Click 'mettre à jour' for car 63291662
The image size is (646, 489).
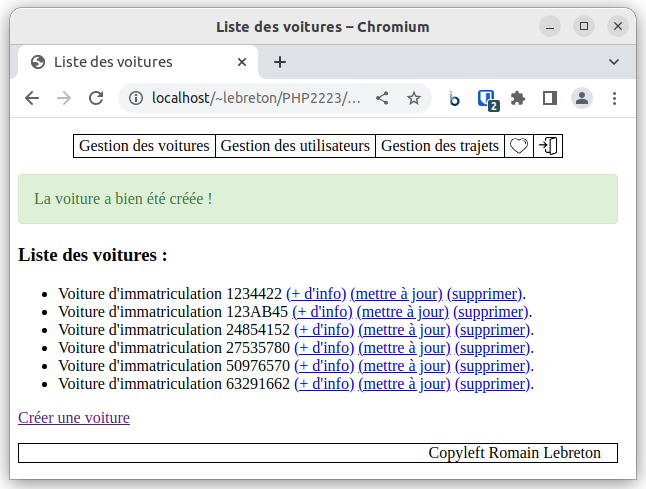pyautogui.click(x=405, y=384)
